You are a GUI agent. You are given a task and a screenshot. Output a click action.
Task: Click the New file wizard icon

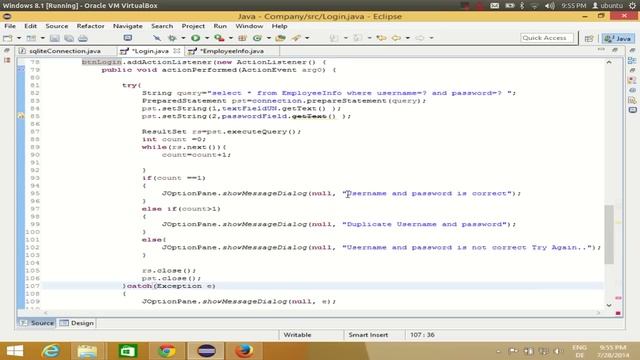pos(8,38)
